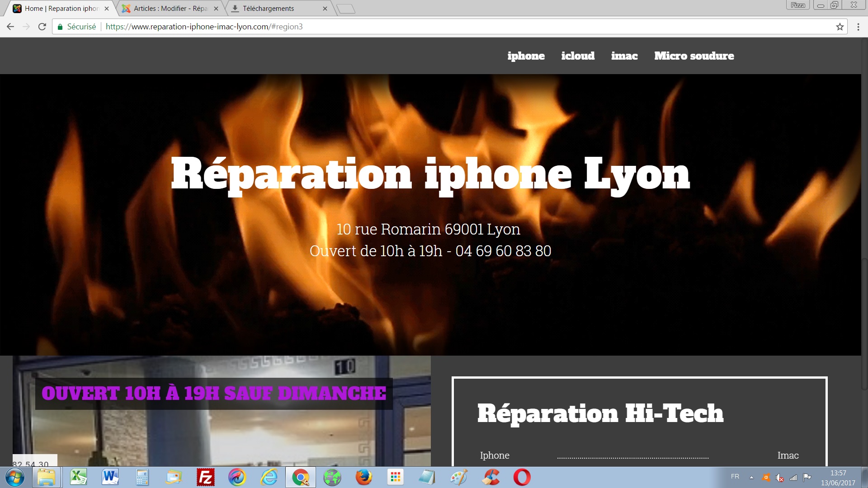The image size is (868, 488).
Task: Show hidden system tray icons
Action: click(751, 478)
